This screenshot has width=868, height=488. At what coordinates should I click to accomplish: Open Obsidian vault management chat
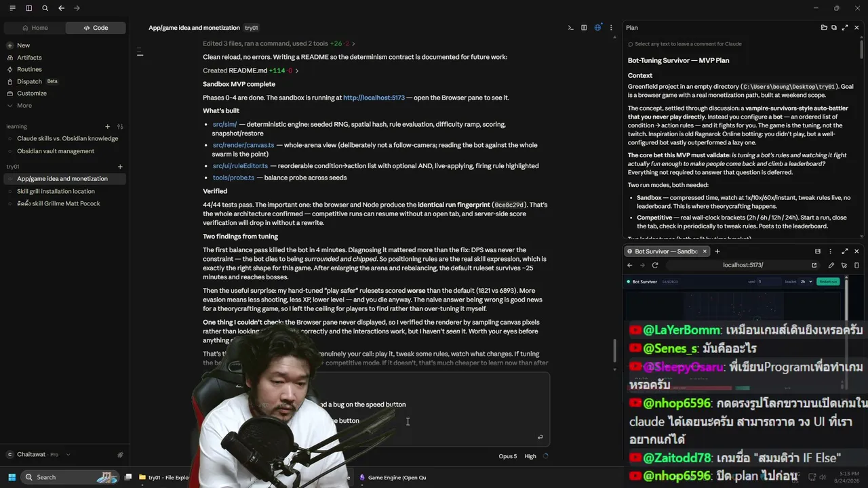[56, 151]
